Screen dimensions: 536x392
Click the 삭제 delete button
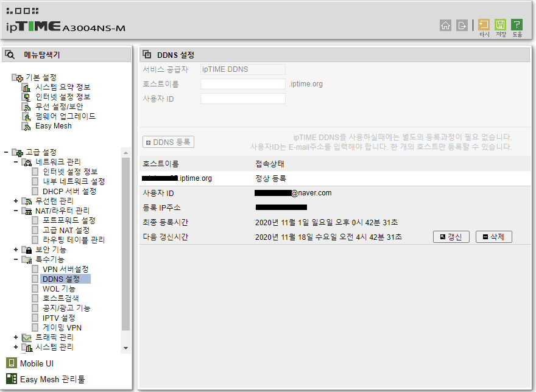pyautogui.click(x=493, y=237)
